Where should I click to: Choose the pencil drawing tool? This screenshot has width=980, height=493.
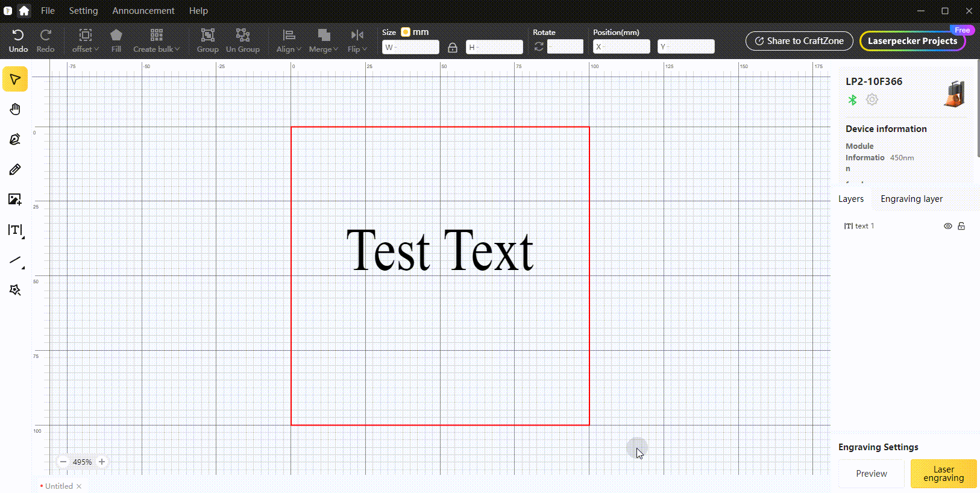coord(15,169)
